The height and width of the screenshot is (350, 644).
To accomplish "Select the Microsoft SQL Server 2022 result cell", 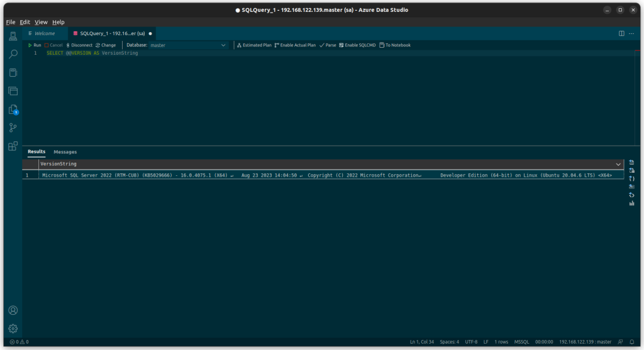I will pyautogui.click(x=331, y=175).
